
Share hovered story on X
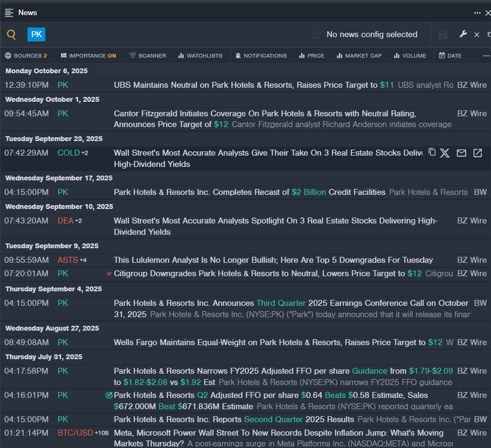coord(445,153)
